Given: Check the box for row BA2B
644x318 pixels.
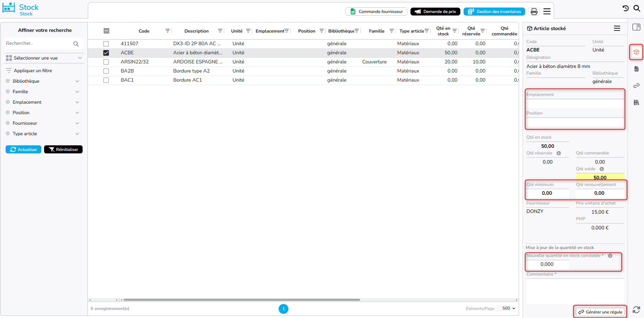Looking at the screenshot, I should click(x=106, y=71).
